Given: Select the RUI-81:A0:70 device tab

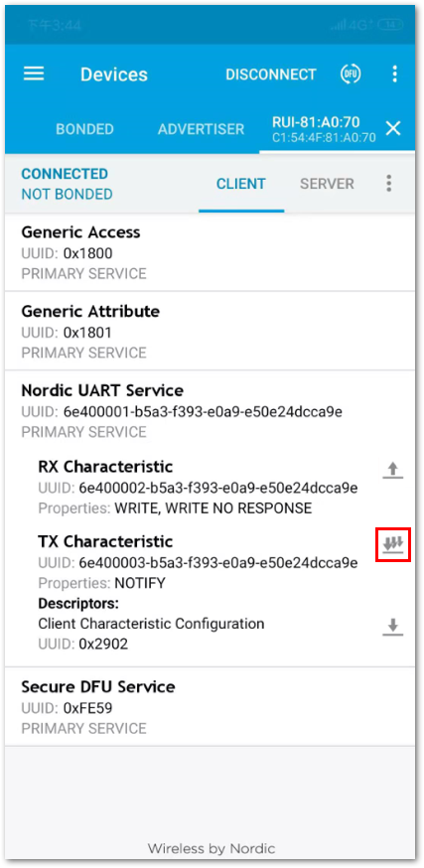Looking at the screenshot, I should [324, 129].
